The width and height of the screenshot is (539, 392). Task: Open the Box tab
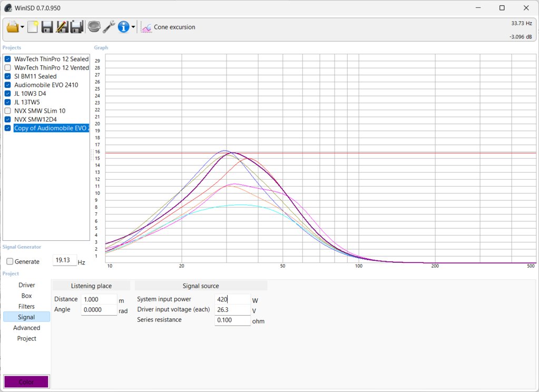pos(27,296)
